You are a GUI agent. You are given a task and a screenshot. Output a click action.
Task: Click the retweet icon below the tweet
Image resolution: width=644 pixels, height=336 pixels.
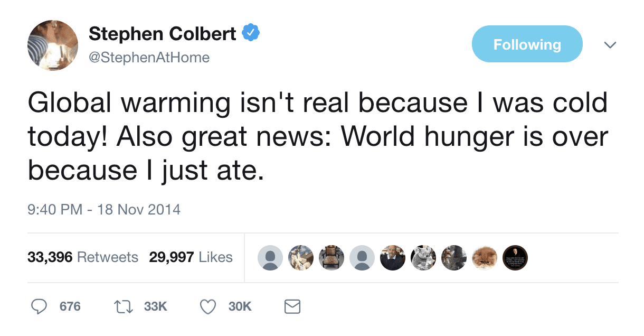tap(122, 306)
